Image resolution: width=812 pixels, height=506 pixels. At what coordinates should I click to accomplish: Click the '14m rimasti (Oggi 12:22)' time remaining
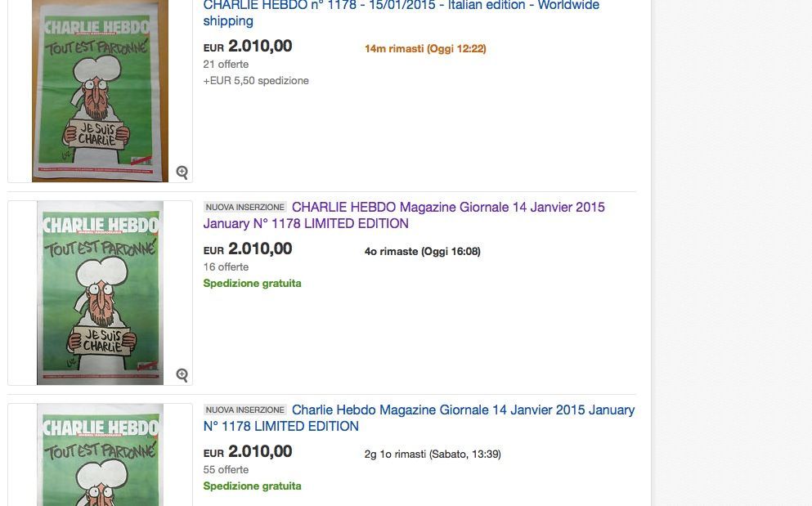click(x=425, y=49)
